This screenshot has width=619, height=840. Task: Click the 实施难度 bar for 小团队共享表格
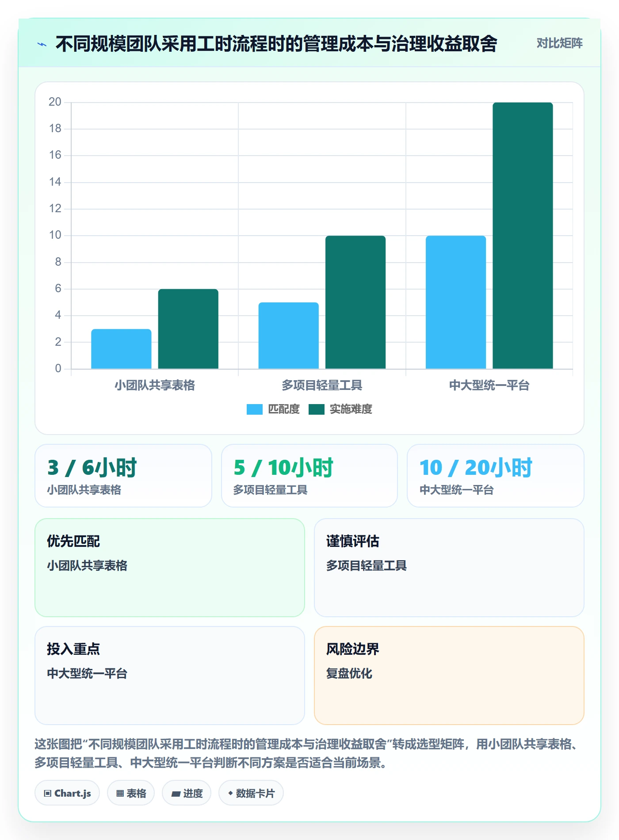point(188,329)
